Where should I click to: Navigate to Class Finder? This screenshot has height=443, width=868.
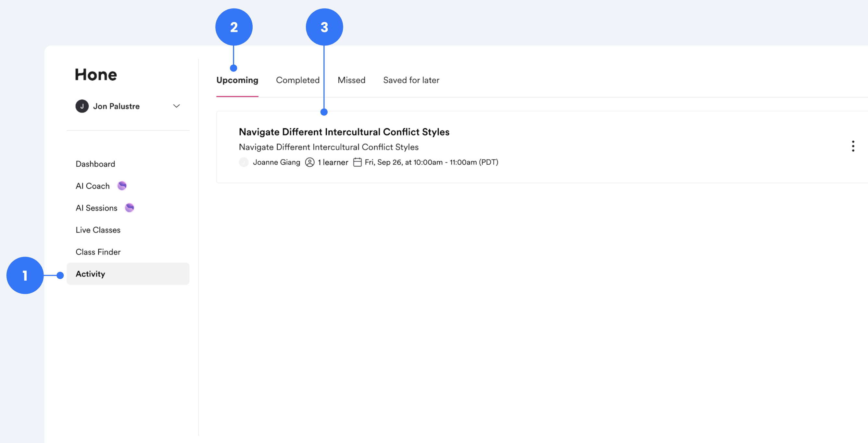click(98, 252)
